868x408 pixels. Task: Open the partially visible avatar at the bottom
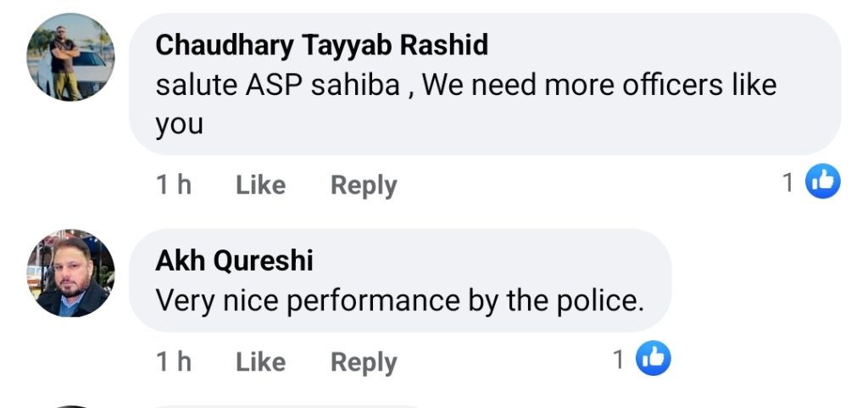pyautogui.click(x=71, y=405)
